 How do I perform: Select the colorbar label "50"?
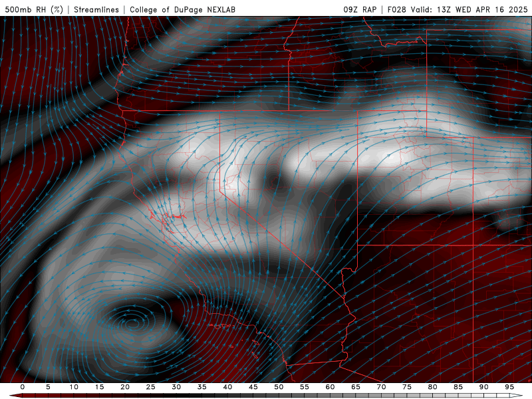pos(279,387)
